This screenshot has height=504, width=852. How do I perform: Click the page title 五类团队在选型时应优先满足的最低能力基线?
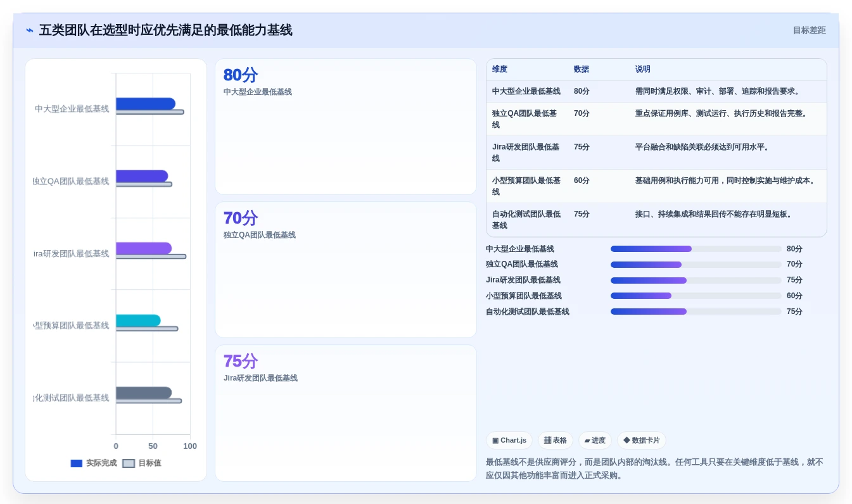click(x=166, y=30)
